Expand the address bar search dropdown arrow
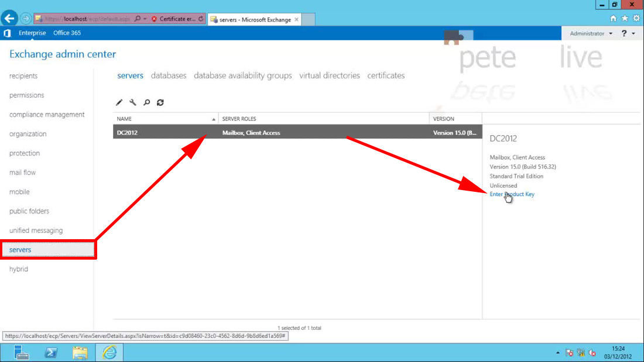 coord(145,19)
